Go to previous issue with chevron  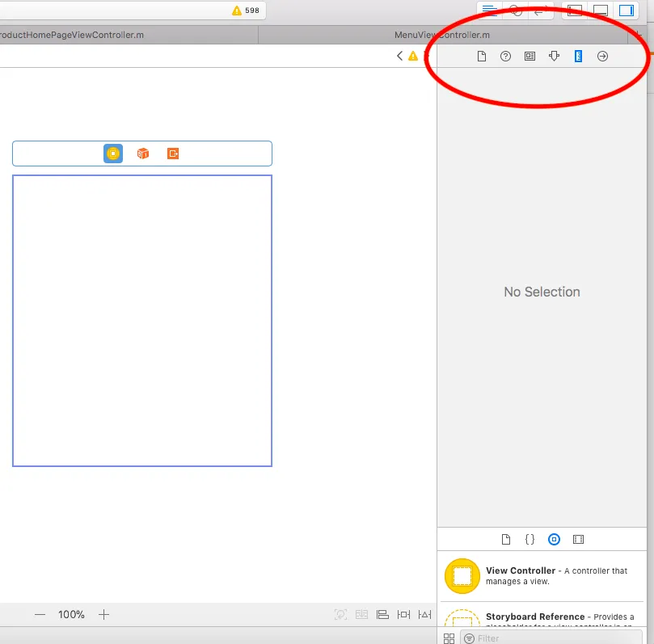[399, 56]
